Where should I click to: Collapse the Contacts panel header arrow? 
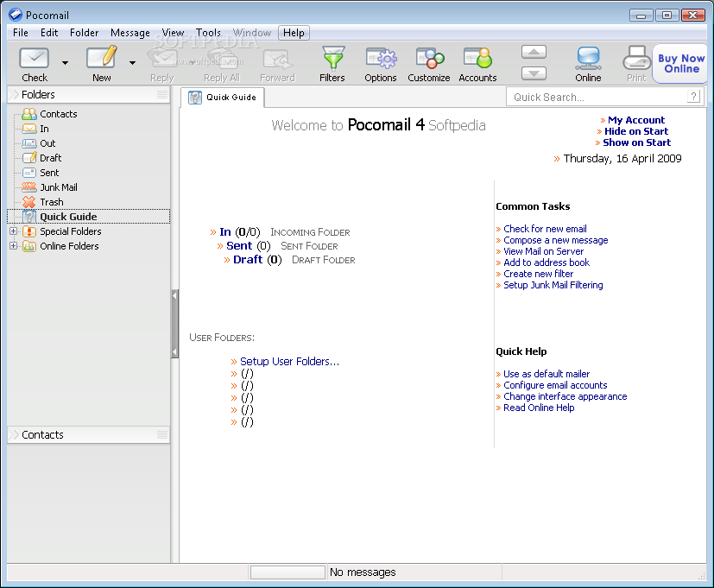point(14,434)
